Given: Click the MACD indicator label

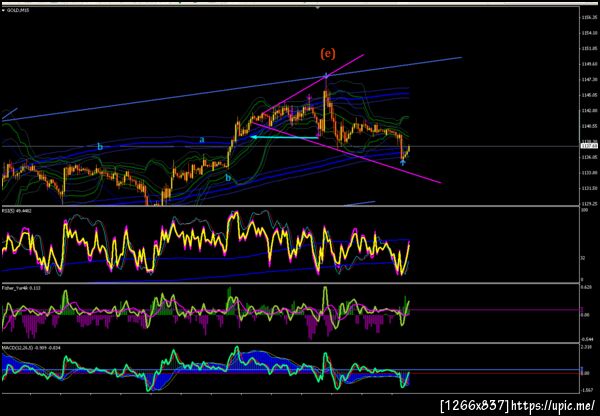Looking at the screenshot, I should pyautogui.click(x=31, y=347).
